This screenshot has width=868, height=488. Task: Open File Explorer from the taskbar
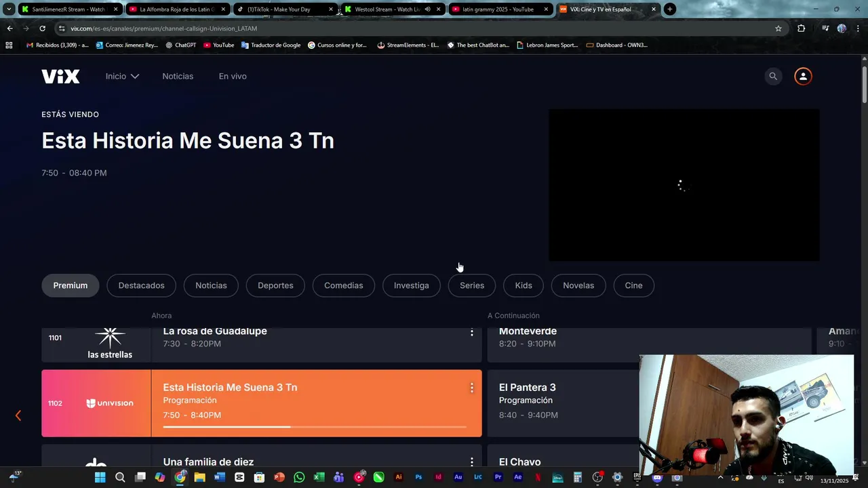click(199, 477)
